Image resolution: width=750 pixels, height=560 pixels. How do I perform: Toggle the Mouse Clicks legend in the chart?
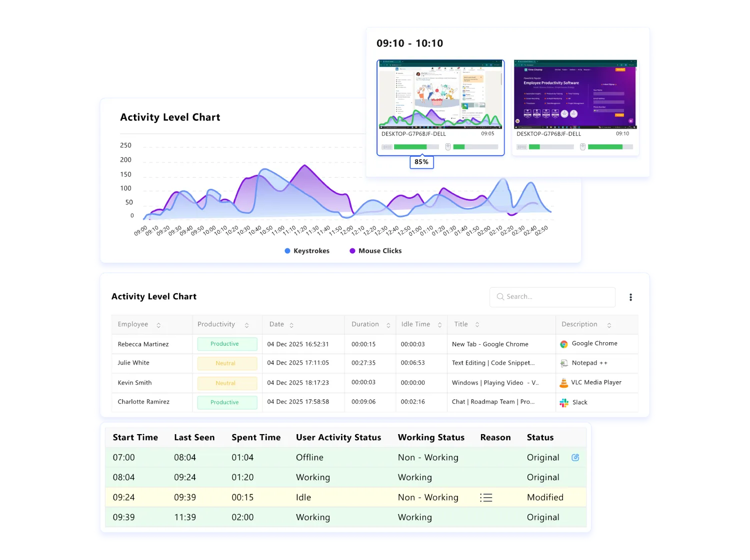tap(375, 250)
